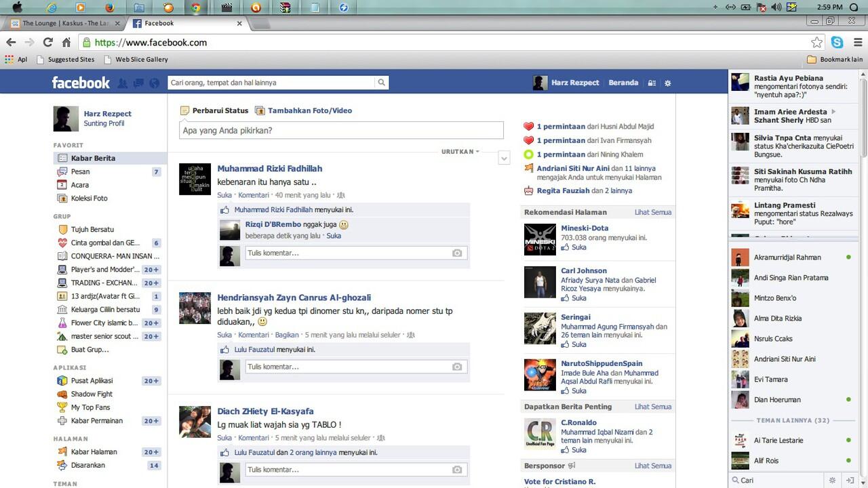Click the Facebook logo in header
The width and height of the screenshot is (868, 488).
pyautogui.click(x=81, y=83)
